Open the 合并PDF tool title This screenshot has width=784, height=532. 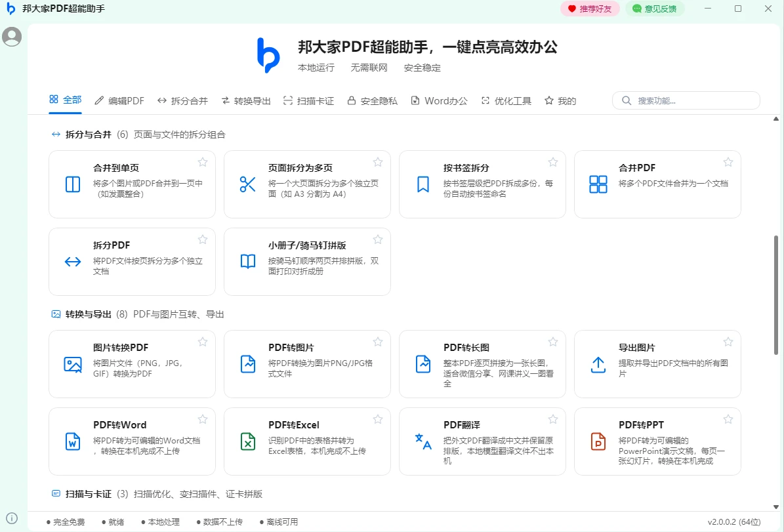(x=637, y=168)
